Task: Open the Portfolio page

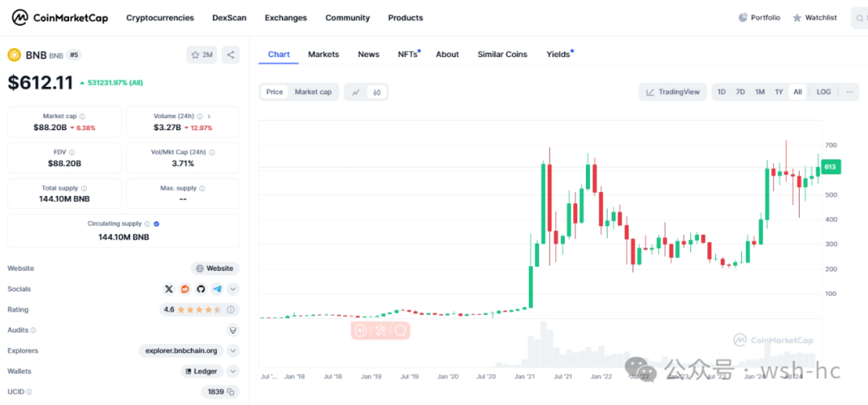Action: (759, 18)
